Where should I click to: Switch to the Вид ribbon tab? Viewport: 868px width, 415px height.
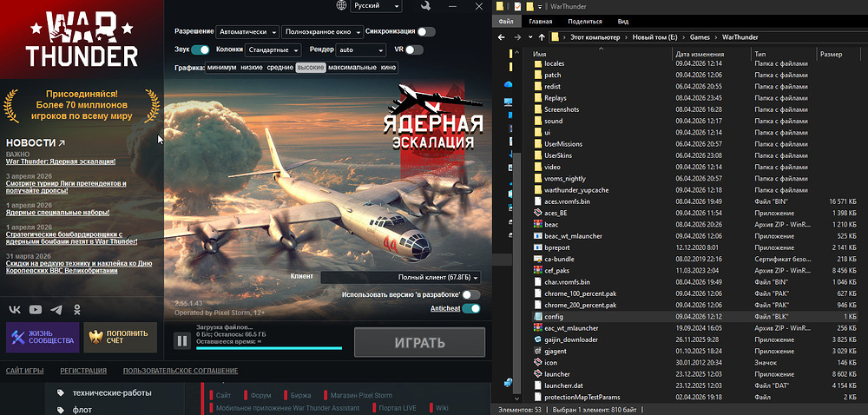622,20
